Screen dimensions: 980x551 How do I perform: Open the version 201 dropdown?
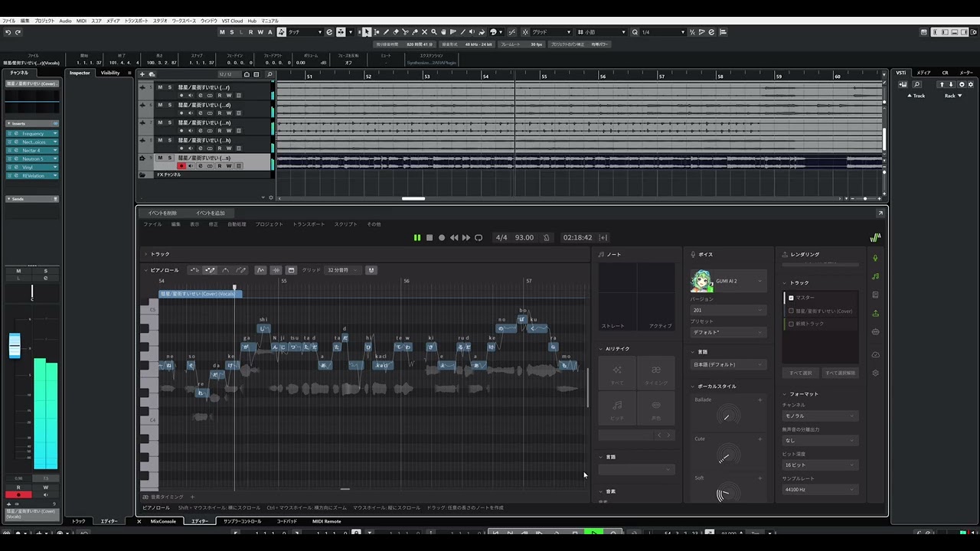[x=728, y=310]
